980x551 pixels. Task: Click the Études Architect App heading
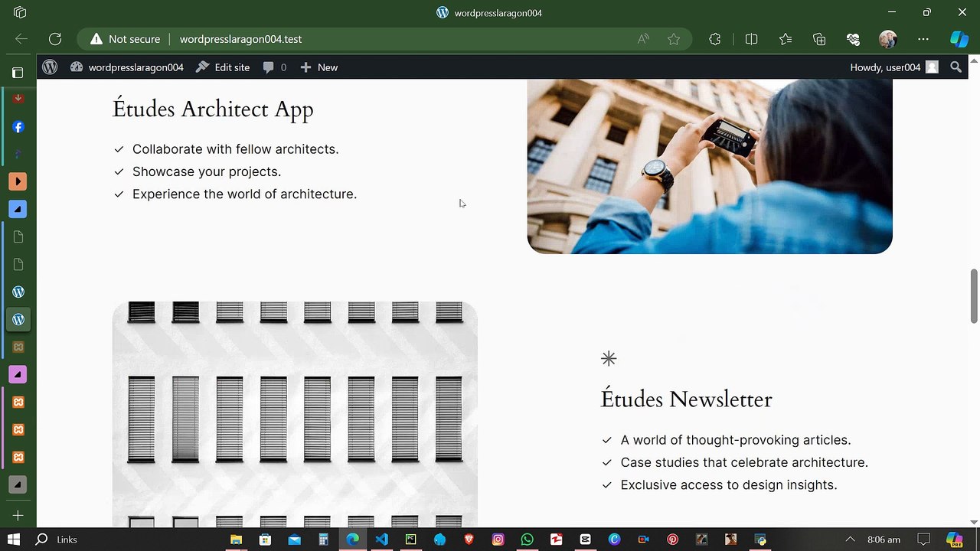[213, 109]
